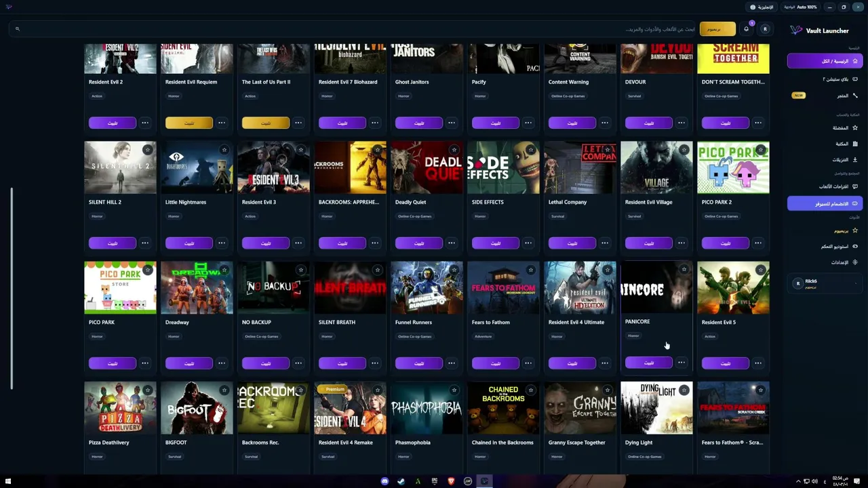Show more options for Funnel Runners
868x488 pixels.
[452, 363]
